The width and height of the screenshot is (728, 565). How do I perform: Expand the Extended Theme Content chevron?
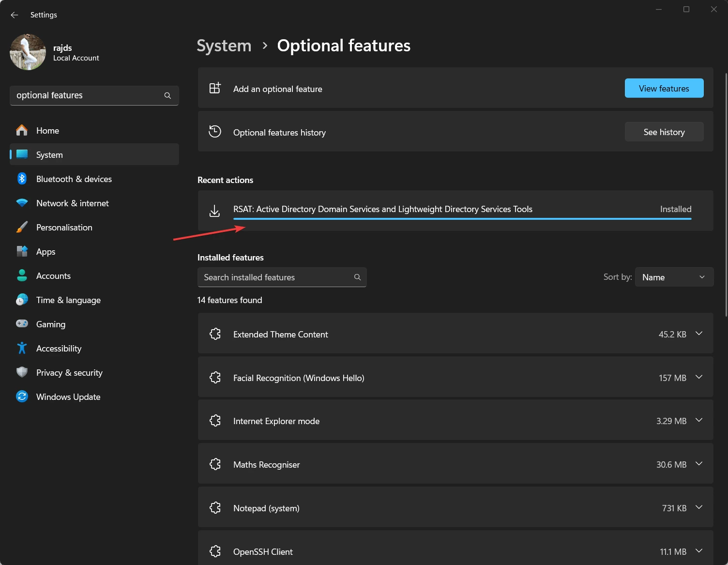[x=699, y=334]
